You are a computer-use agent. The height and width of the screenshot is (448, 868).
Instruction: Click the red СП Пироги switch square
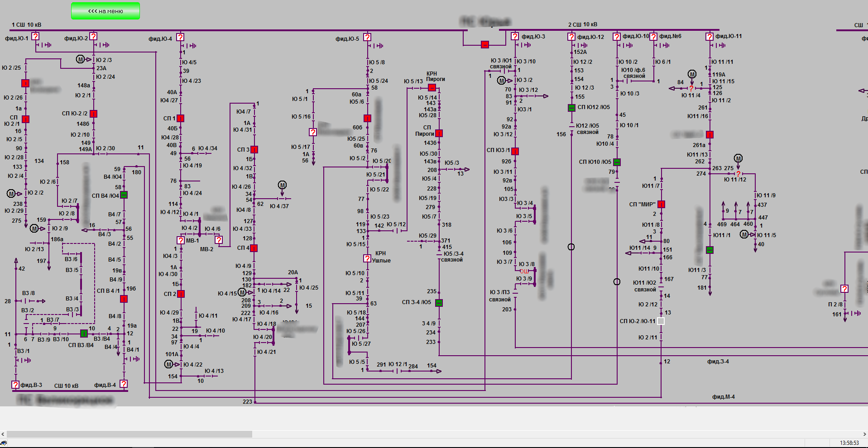click(439, 133)
